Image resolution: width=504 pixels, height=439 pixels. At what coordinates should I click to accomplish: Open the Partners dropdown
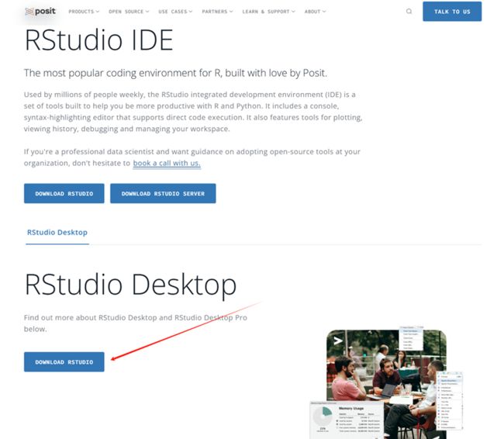(x=218, y=12)
